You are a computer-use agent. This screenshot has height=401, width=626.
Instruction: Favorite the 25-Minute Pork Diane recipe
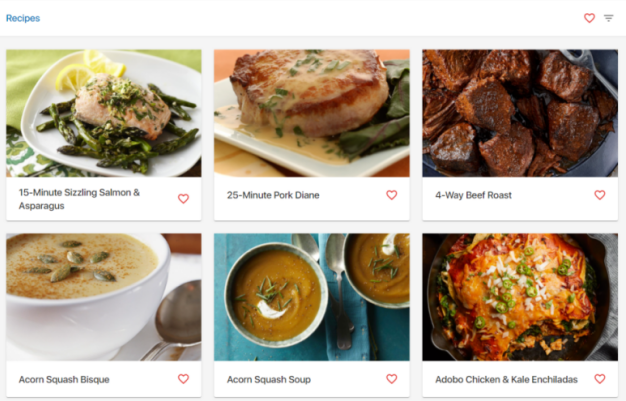pyautogui.click(x=392, y=195)
